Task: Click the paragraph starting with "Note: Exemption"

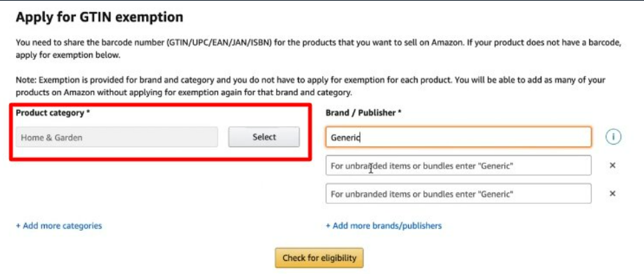Action: click(310, 86)
